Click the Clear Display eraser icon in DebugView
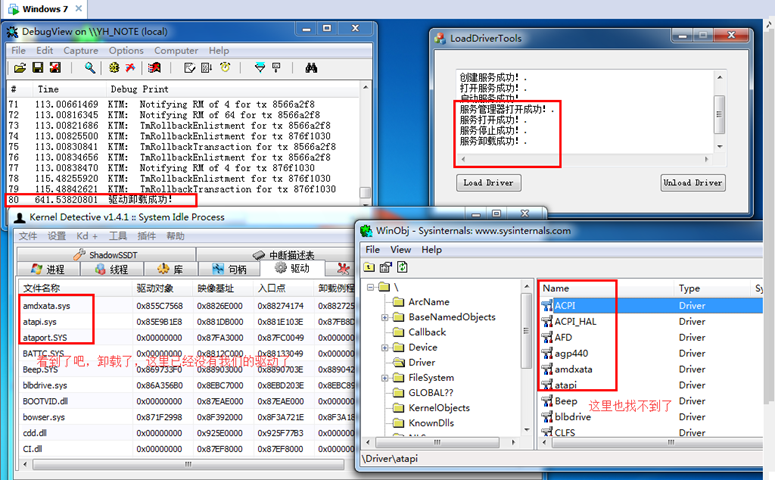The height and width of the screenshot is (480, 775). (189, 68)
